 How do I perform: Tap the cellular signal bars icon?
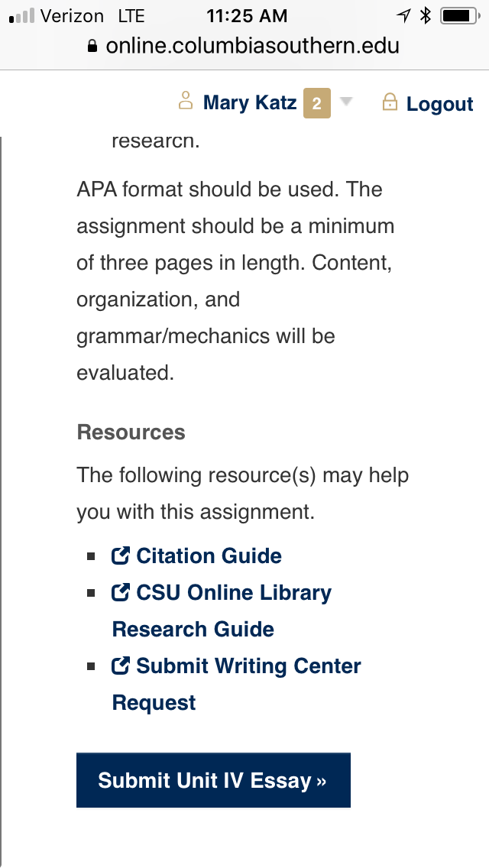point(21,16)
